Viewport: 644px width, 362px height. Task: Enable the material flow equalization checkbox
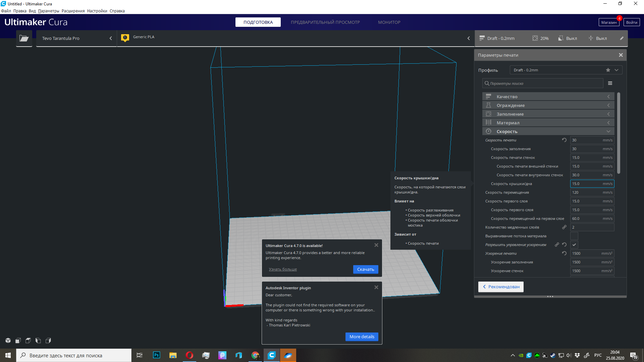tap(574, 236)
